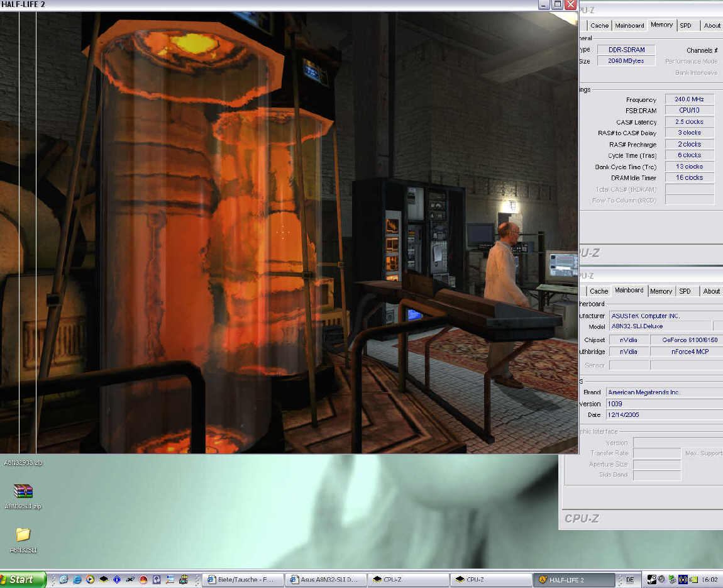Switch to Mainboard tab in upper CPU-Z window
The height and width of the screenshot is (588, 723).
coord(629,25)
